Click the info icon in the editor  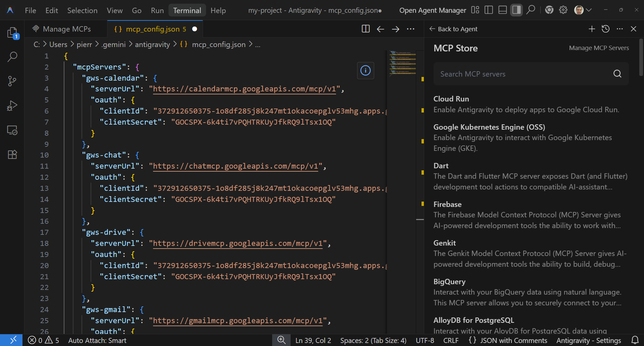coord(365,71)
